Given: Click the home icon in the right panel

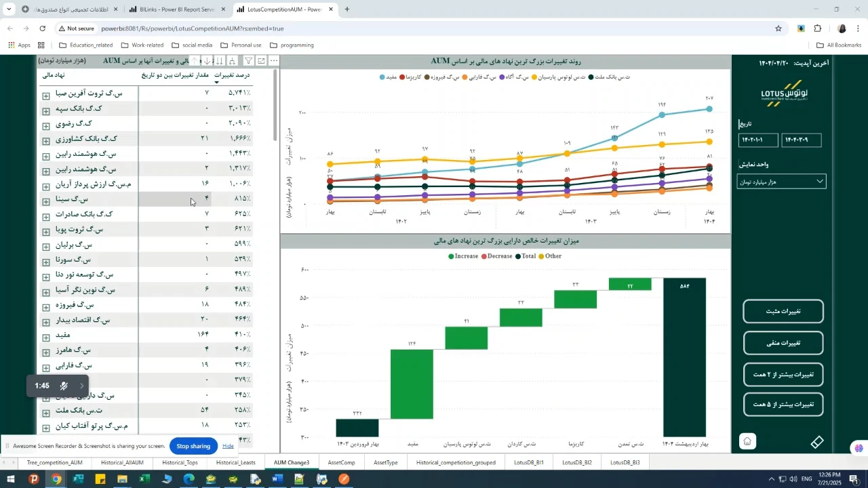Looking at the screenshot, I should coord(747,441).
